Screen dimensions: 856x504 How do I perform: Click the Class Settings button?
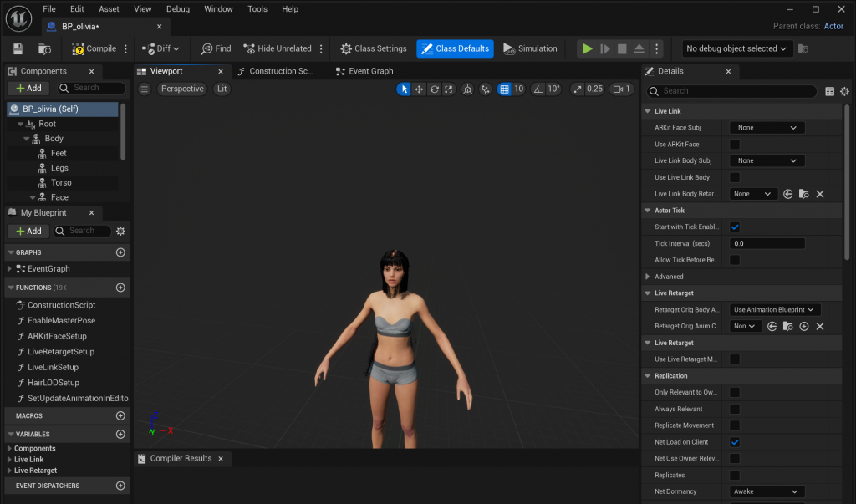coord(374,49)
